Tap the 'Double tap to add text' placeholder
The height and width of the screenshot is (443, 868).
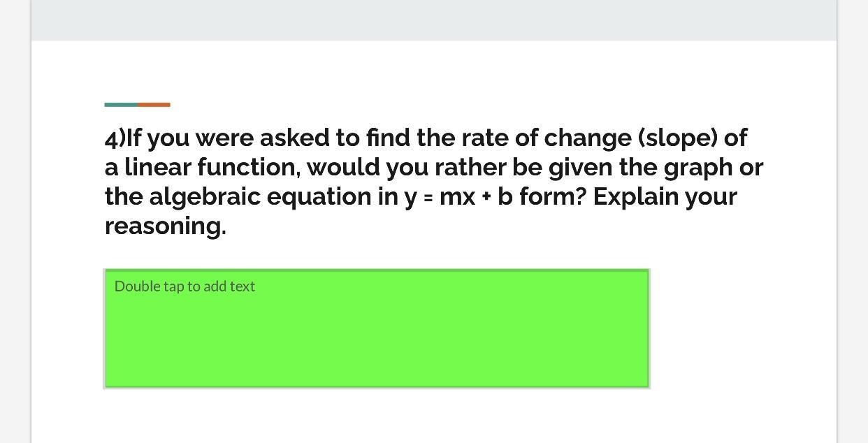pyautogui.click(x=185, y=286)
